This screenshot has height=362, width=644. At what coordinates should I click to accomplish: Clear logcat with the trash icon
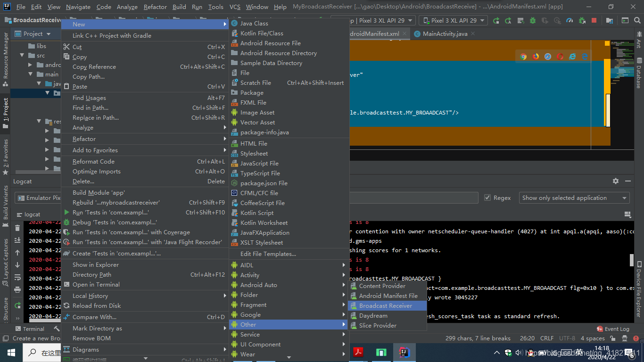click(x=17, y=228)
